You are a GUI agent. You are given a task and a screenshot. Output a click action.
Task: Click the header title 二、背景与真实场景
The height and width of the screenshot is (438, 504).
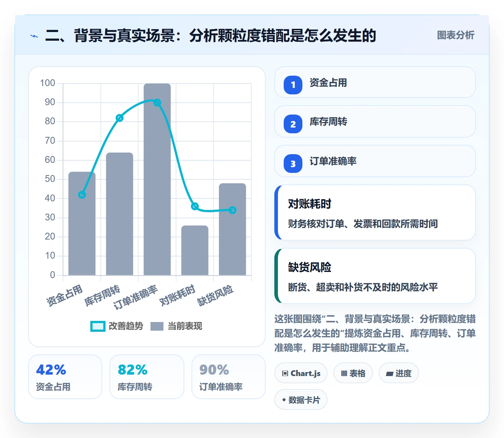pos(211,36)
